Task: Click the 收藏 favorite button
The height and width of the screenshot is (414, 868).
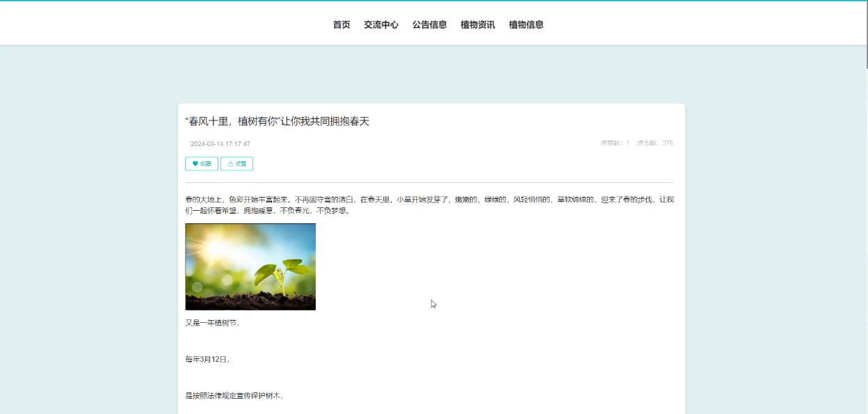Action: pyautogui.click(x=202, y=164)
